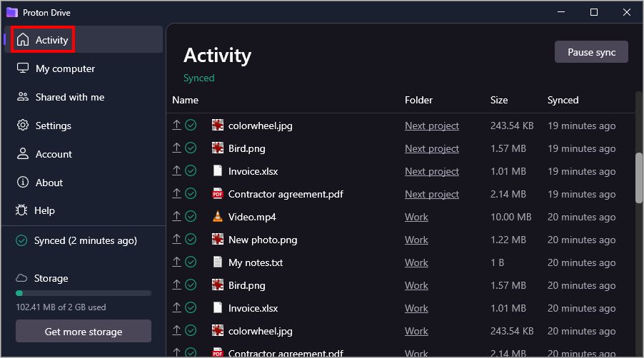This screenshot has height=358, width=644.
Task: Select Video.mp4 file name
Action: point(252,217)
